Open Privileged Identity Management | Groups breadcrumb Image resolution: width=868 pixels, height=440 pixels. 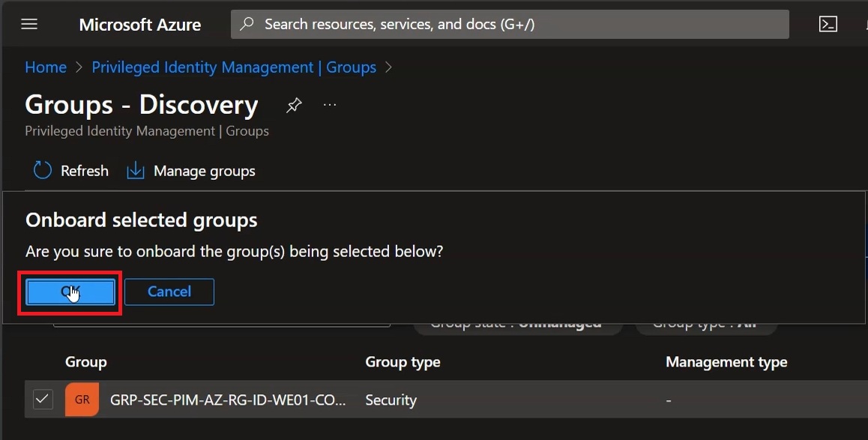click(x=234, y=67)
